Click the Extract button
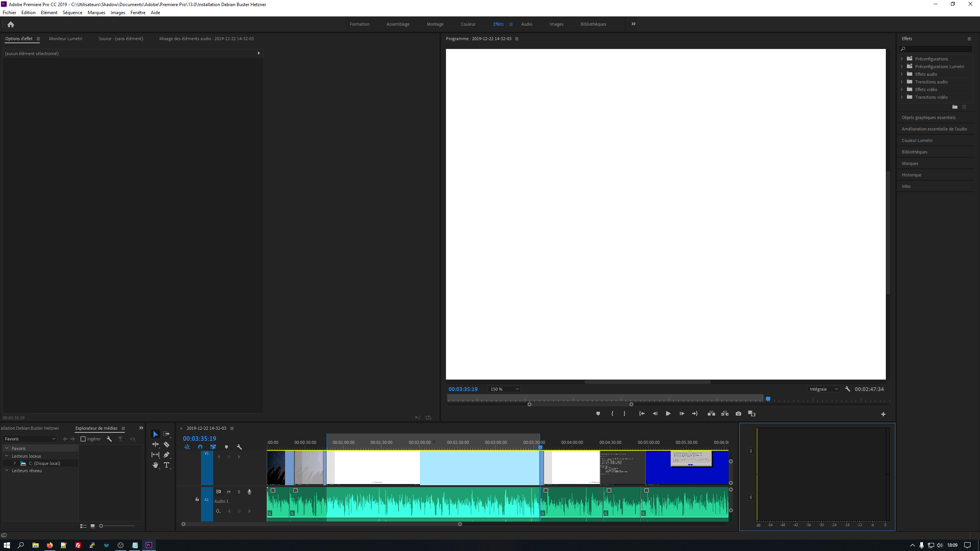Image resolution: width=980 pixels, height=551 pixels. coord(725,414)
